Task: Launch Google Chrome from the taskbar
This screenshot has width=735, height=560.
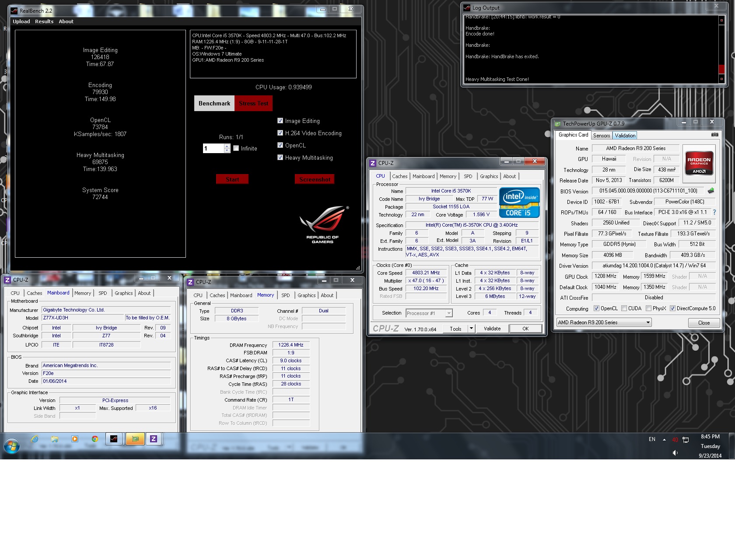Action: 95,439
